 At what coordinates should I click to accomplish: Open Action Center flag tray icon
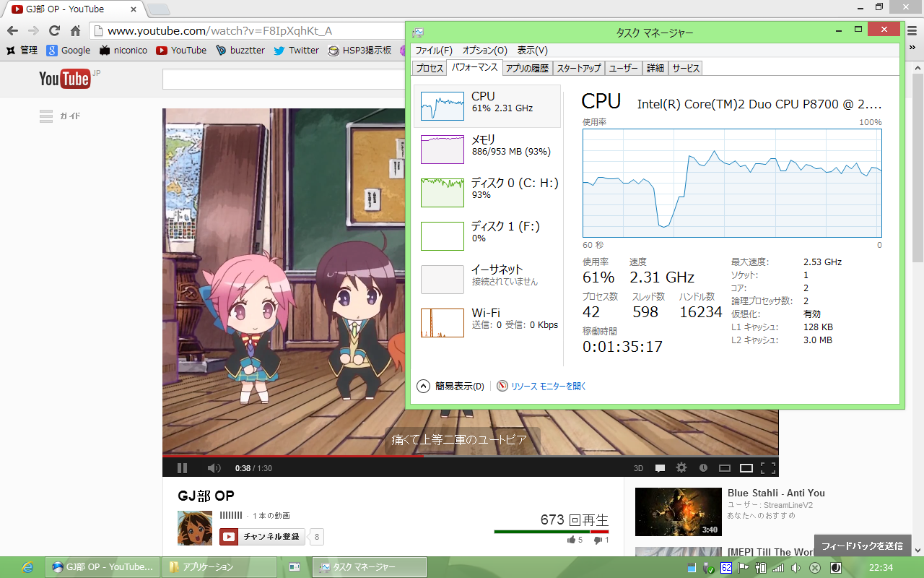743,568
